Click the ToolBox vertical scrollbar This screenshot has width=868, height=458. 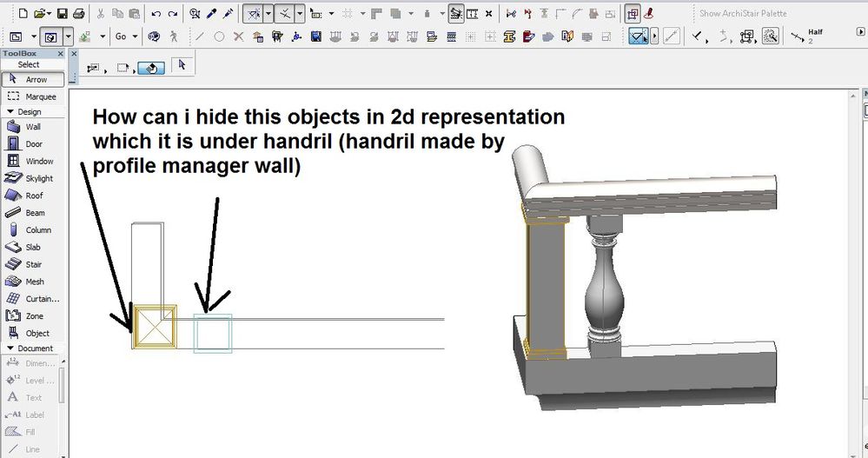63,388
